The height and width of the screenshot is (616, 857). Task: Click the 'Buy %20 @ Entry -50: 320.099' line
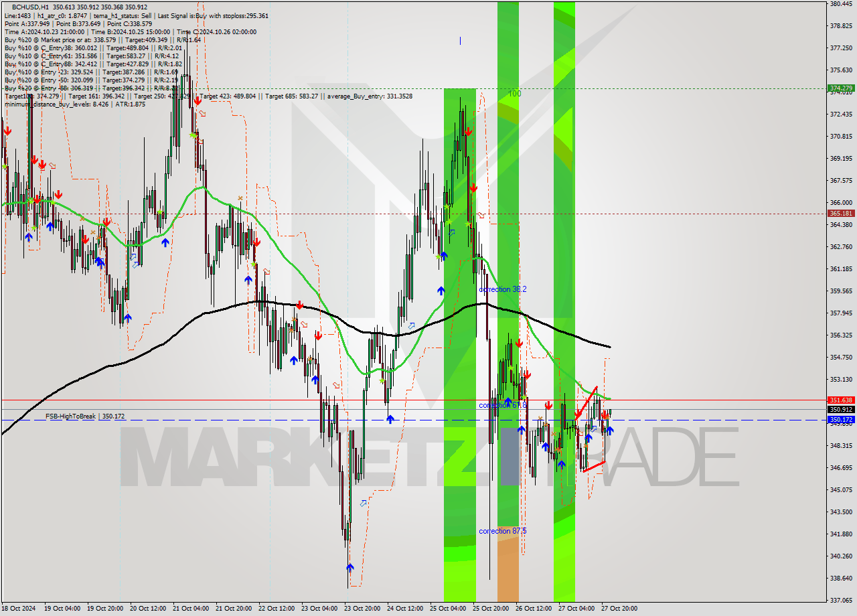coord(91,80)
